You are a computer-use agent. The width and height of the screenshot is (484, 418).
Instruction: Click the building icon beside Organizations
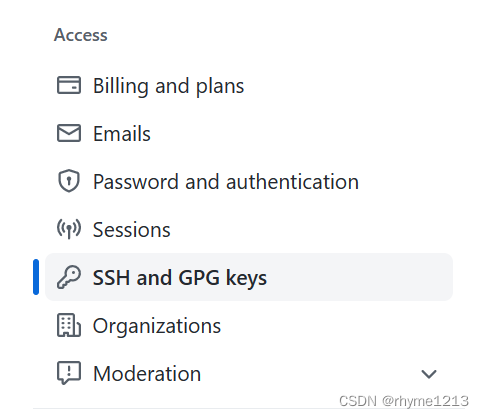pos(69,325)
